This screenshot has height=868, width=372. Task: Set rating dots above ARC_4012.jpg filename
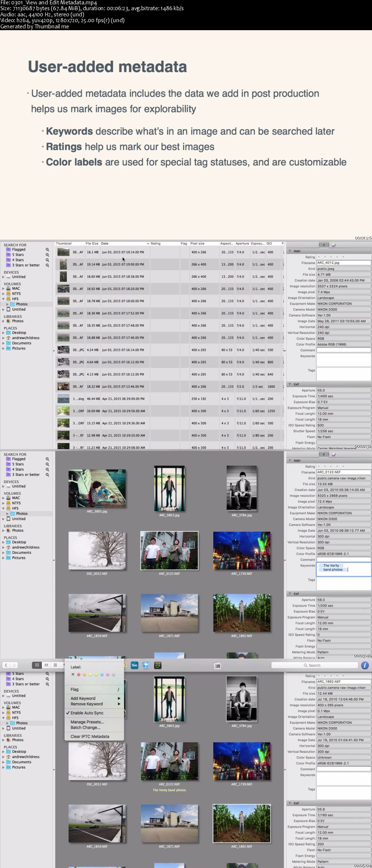(331, 257)
